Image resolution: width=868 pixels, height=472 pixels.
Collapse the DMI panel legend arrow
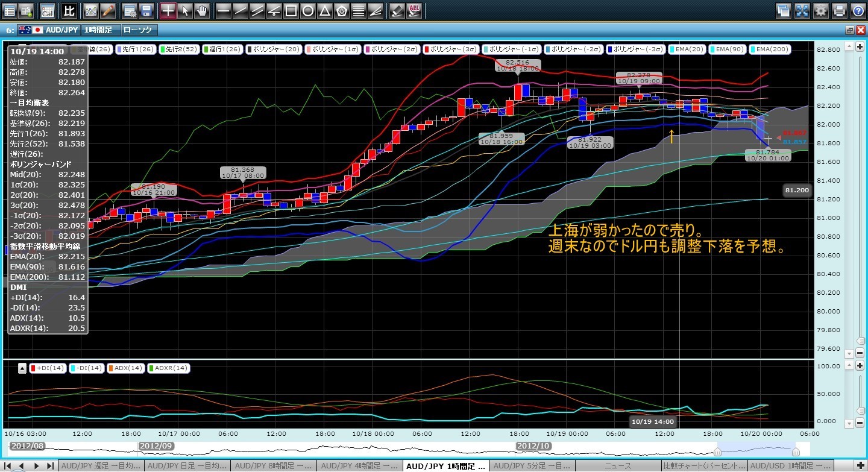click(22, 368)
